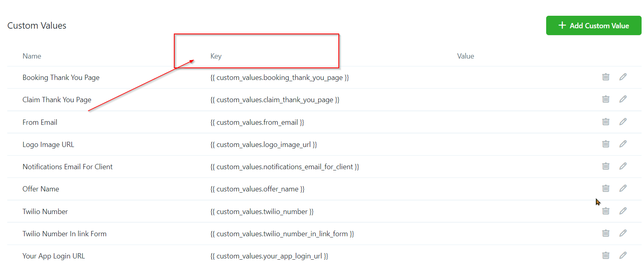Delete Your App Login URL value
The image size is (644, 273).
click(606, 255)
